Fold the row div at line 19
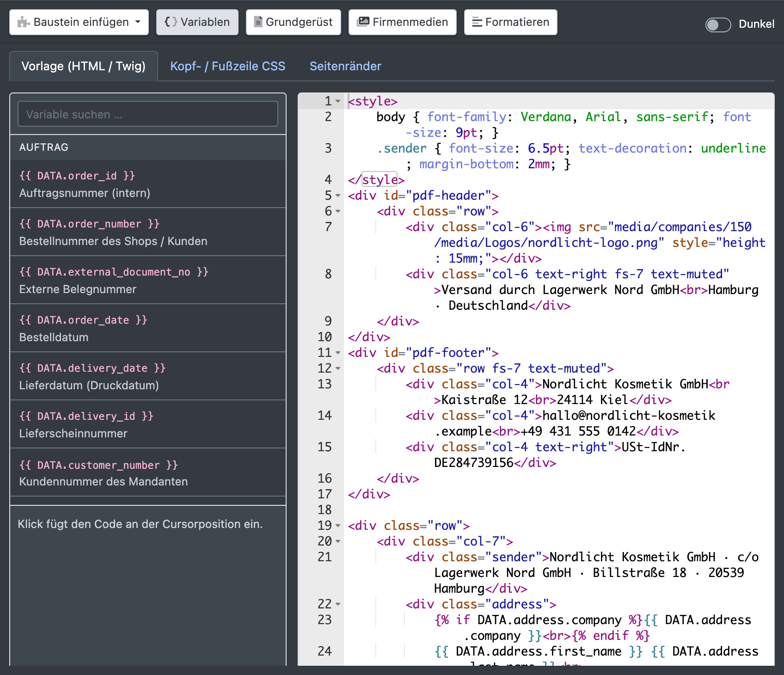 338,526
